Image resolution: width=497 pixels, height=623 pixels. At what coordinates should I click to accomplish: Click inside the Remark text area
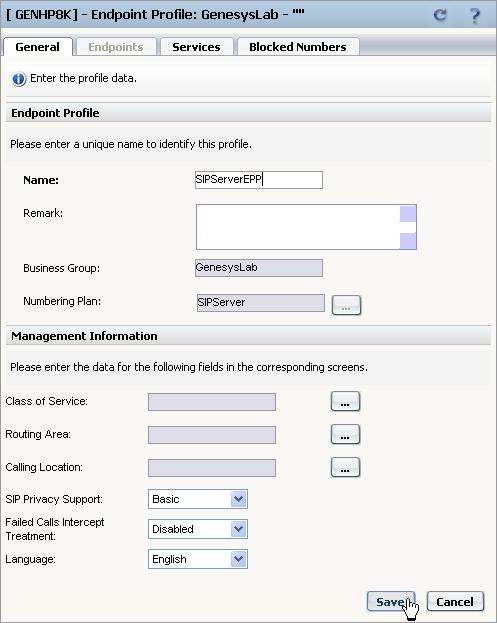(x=298, y=227)
